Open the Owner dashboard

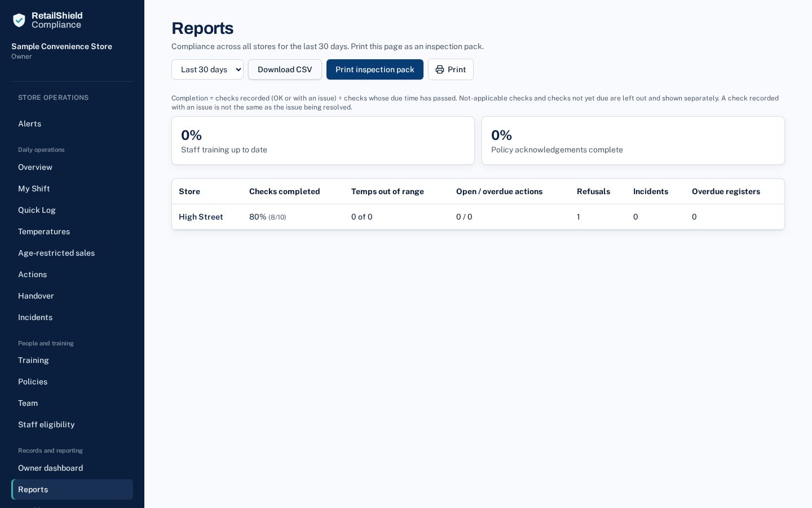(x=72, y=468)
